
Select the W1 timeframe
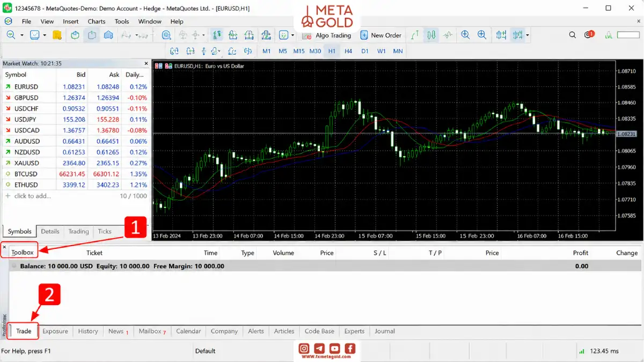[381, 51]
